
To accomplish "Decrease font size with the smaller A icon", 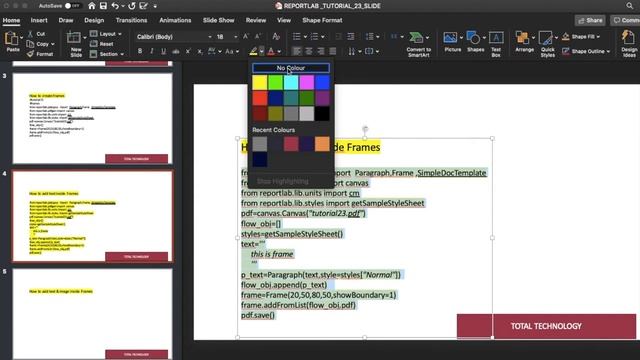I will click(x=258, y=37).
